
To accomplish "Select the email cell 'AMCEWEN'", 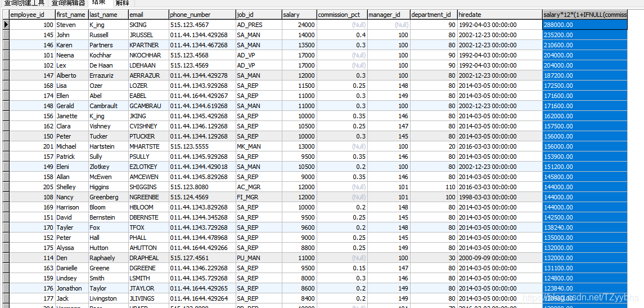I will (148, 177).
